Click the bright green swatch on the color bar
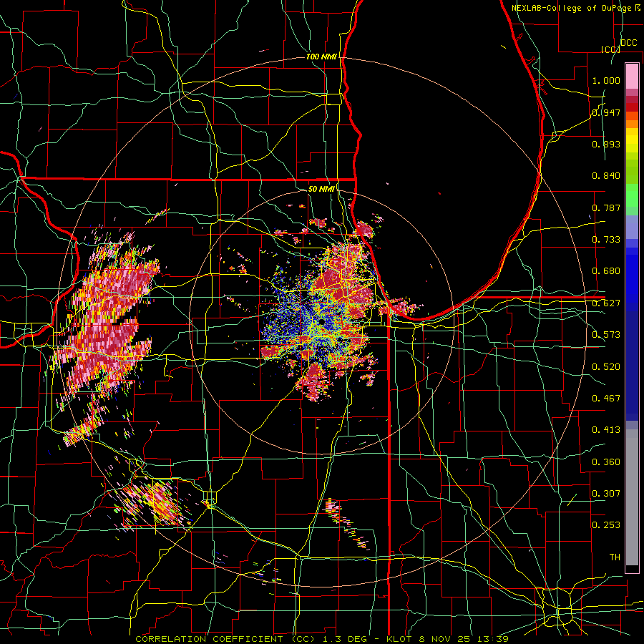This screenshot has width=644, height=644. pos(632,195)
